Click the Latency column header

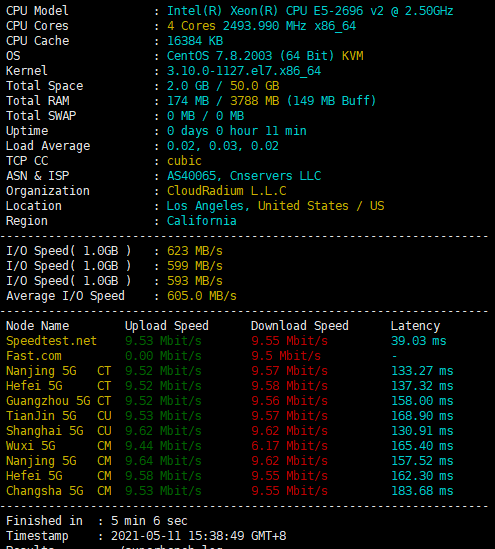(x=415, y=326)
